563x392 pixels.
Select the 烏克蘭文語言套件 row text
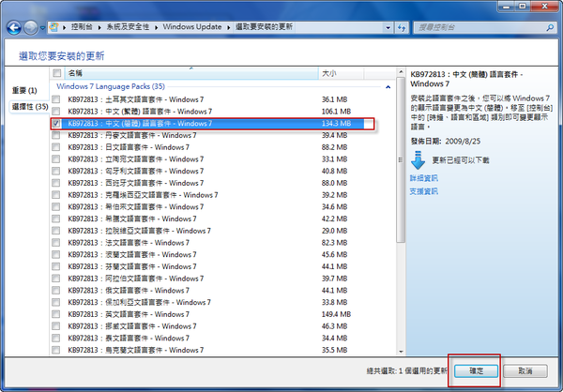point(136,350)
